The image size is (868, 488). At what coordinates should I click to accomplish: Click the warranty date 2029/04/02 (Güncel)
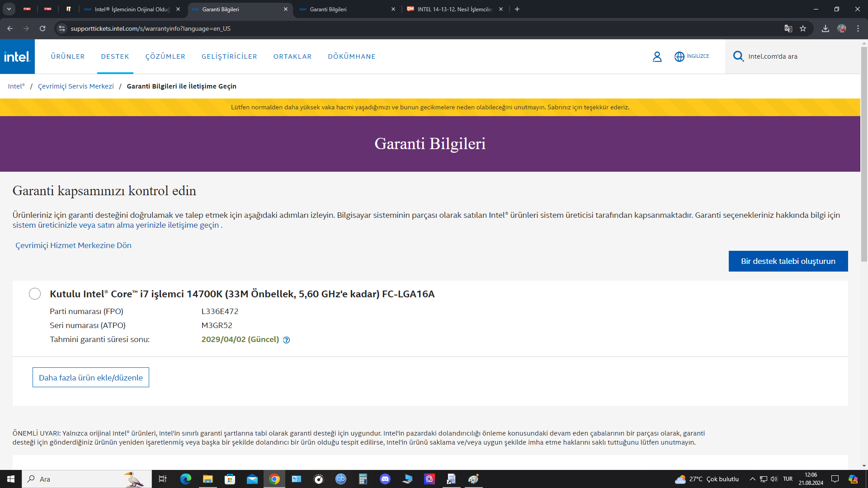[240, 339]
